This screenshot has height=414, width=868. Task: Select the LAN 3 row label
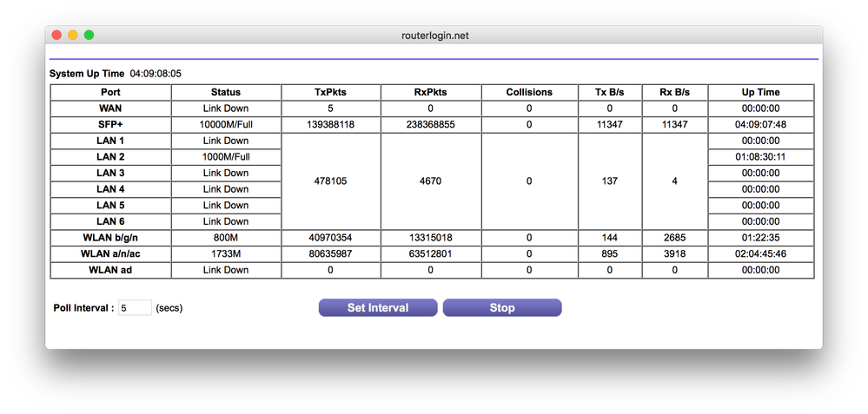(110, 173)
